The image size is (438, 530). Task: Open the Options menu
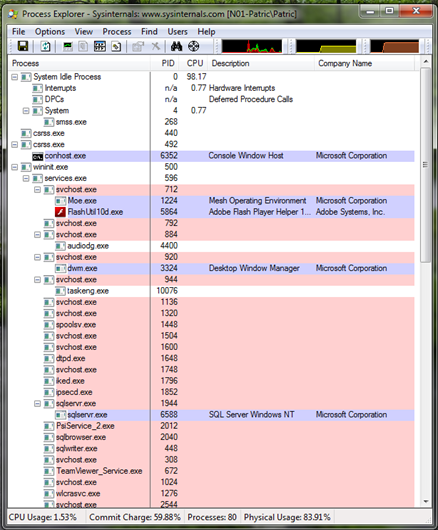[x=50, y=32]
